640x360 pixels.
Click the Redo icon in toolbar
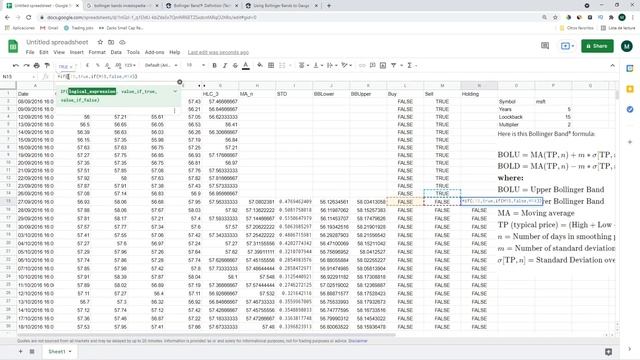point(26,65)
